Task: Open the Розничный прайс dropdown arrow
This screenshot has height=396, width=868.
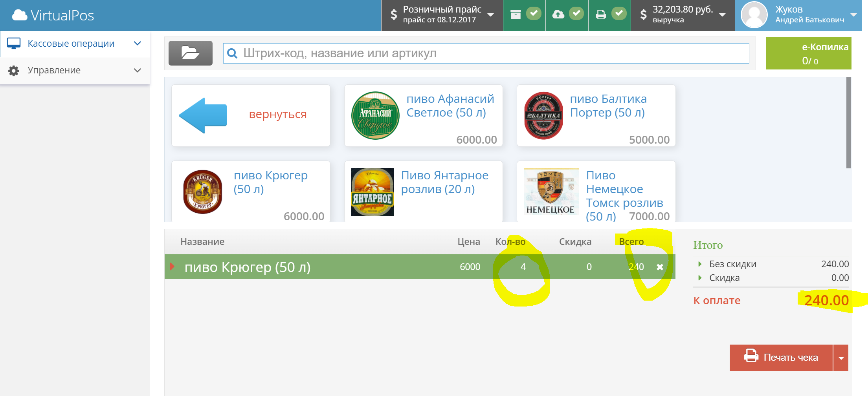Action: 490,15
